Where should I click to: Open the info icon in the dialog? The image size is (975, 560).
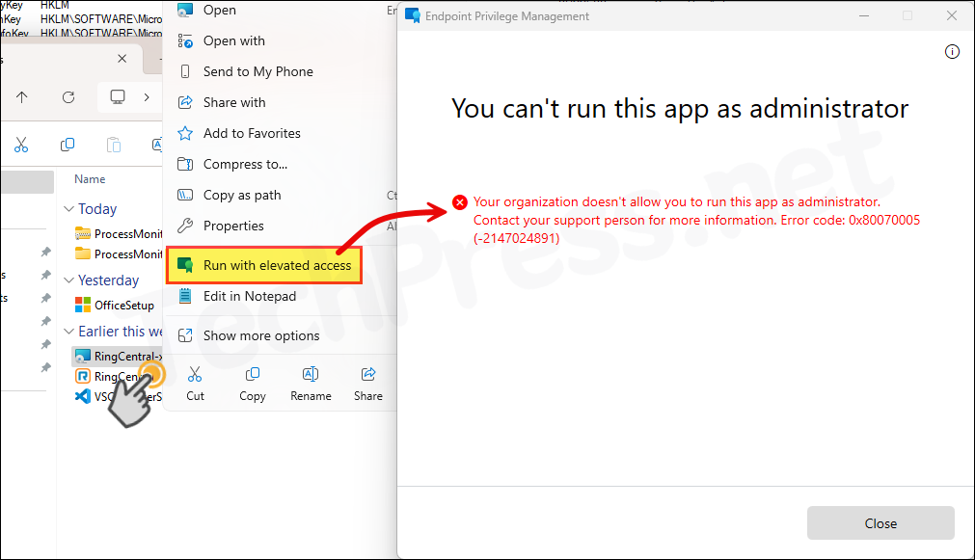point(952,52)
